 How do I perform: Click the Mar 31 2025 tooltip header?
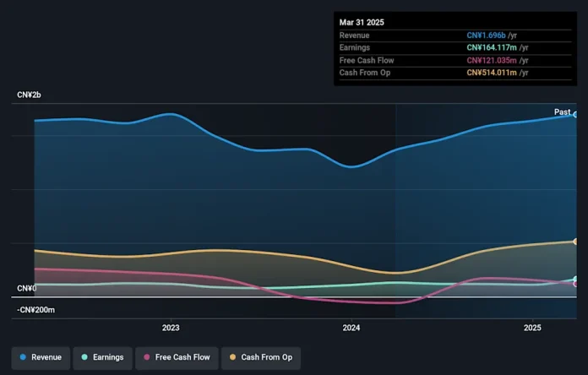coord(362,22)
